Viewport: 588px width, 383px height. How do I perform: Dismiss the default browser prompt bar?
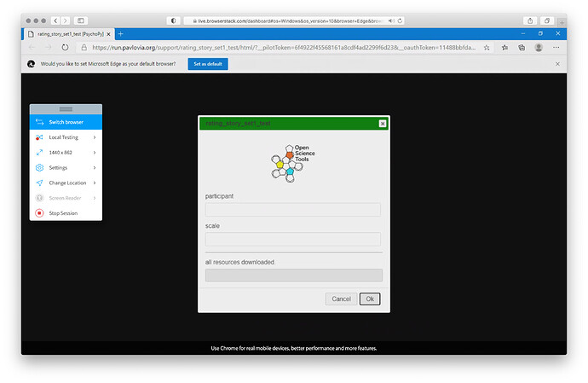click(x=557, y=64)
